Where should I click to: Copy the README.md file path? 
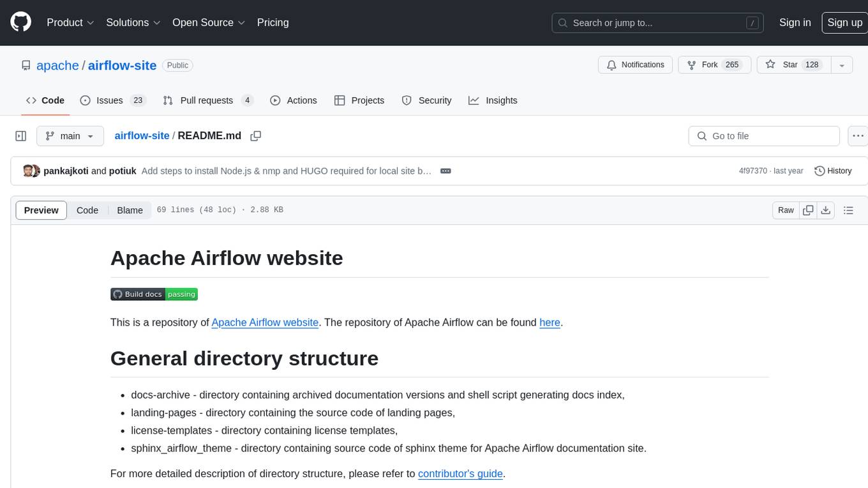pos(256,136)
